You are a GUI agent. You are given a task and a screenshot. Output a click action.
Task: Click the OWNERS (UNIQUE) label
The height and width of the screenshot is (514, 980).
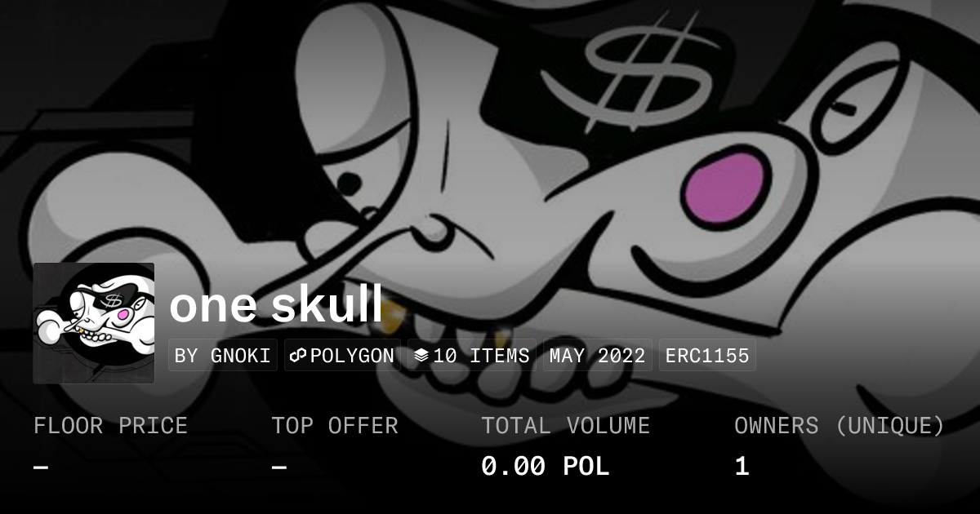coord(840,426)
